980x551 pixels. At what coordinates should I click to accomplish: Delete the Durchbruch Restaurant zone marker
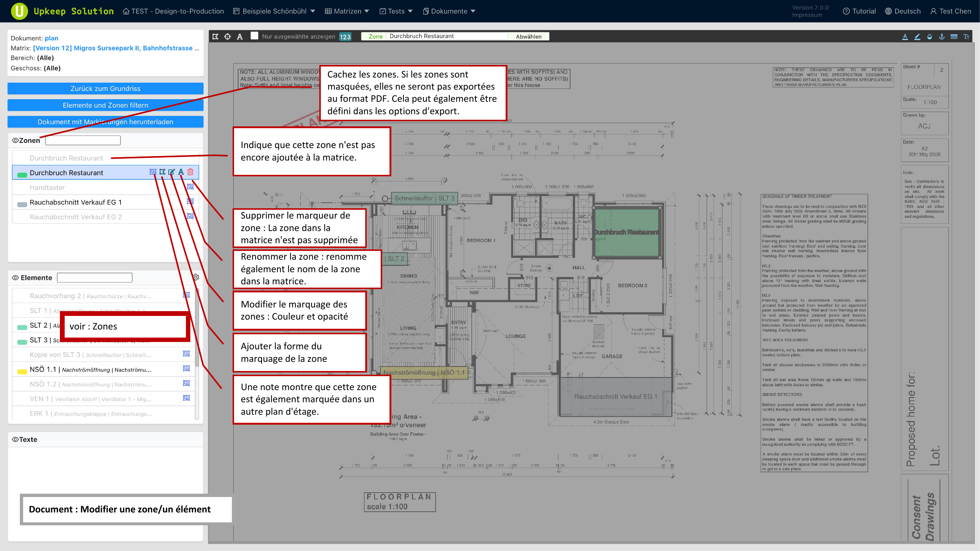pos(190,172)
